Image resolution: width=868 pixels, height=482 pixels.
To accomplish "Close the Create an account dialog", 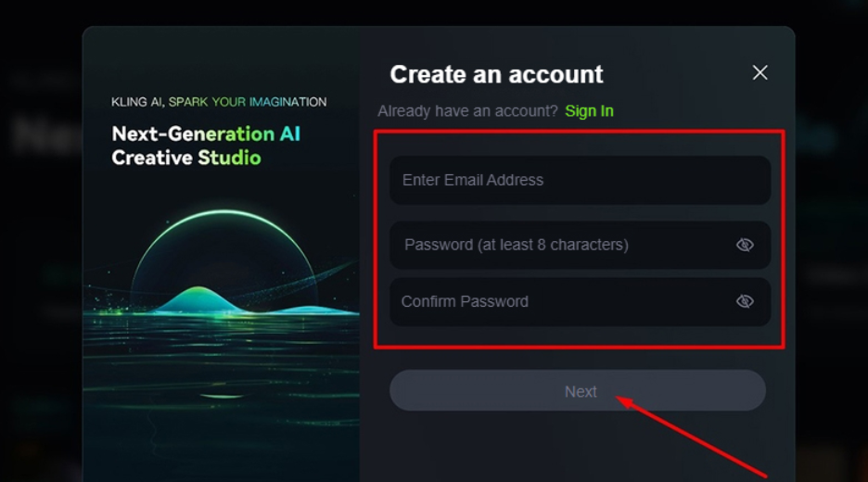I will pyautogui.click(x=759, y=72).
